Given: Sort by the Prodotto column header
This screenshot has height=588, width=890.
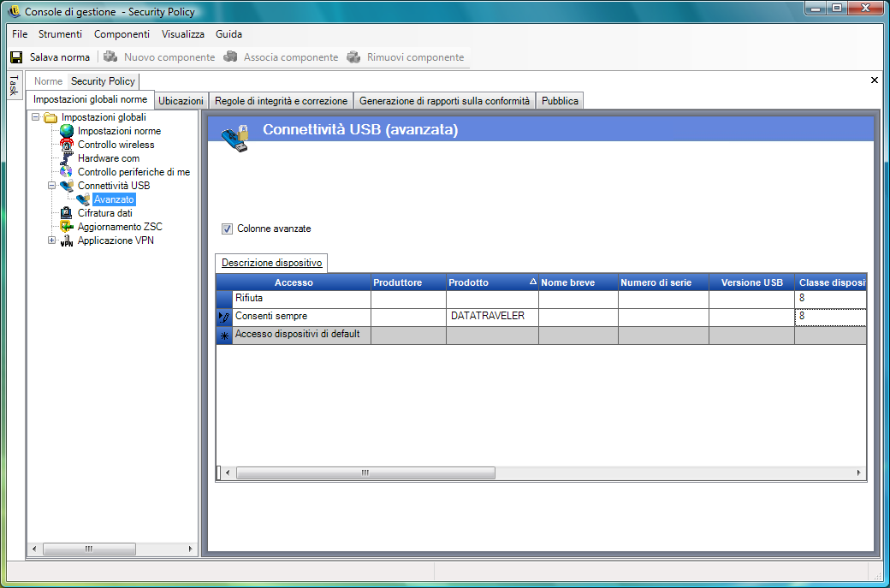Looking at the screenshot, I should tap(493, 282).
